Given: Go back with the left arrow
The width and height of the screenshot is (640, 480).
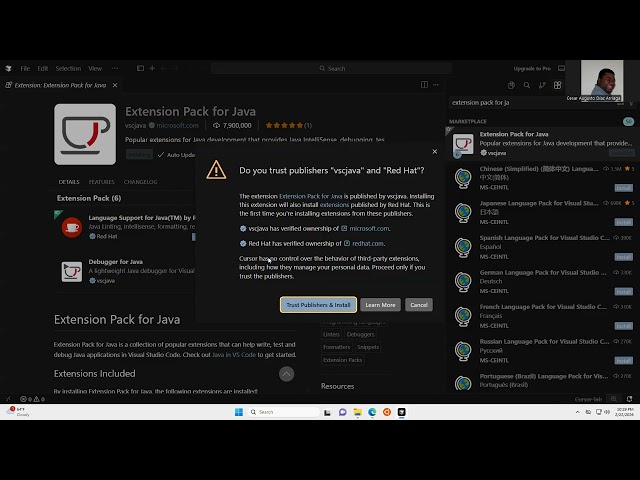Looking at the screenshot, I should (164, 68).
